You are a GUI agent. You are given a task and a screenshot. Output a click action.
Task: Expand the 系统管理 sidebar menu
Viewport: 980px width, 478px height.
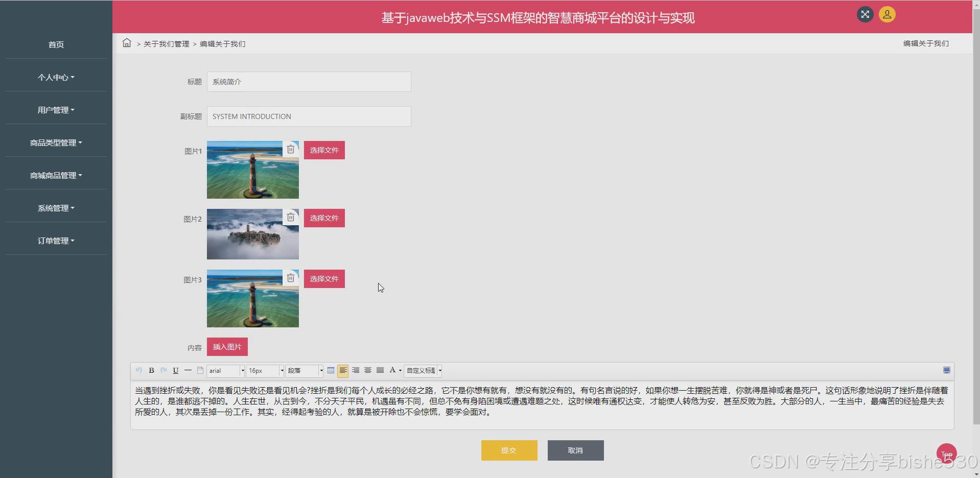[x=56, y=208]
